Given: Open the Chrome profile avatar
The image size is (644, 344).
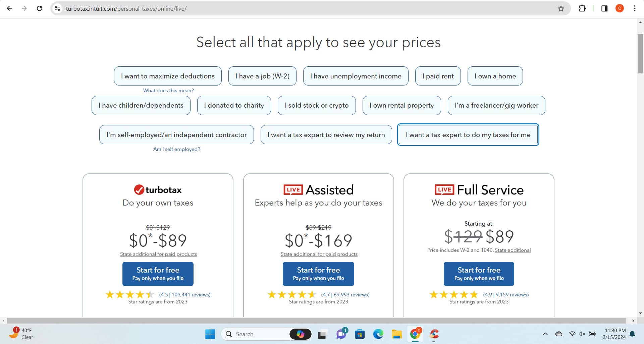Looking at the screenshot, I should point(620,8).
